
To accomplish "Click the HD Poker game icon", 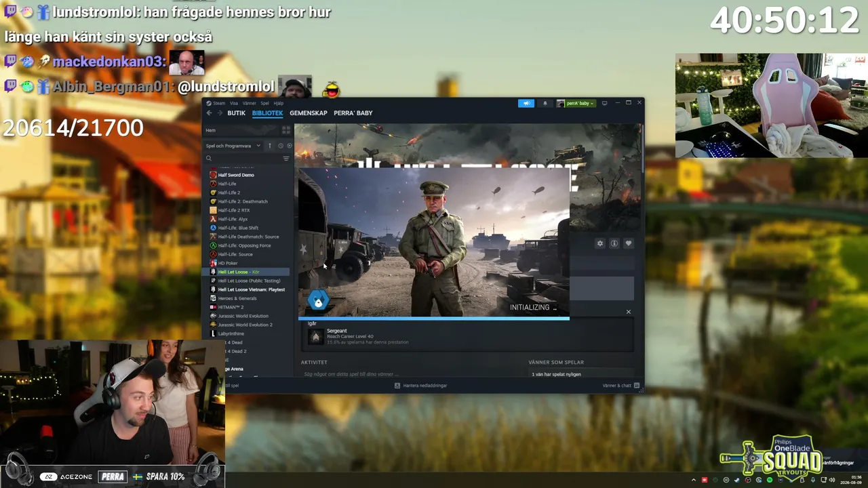I will (x=213, y=263).
